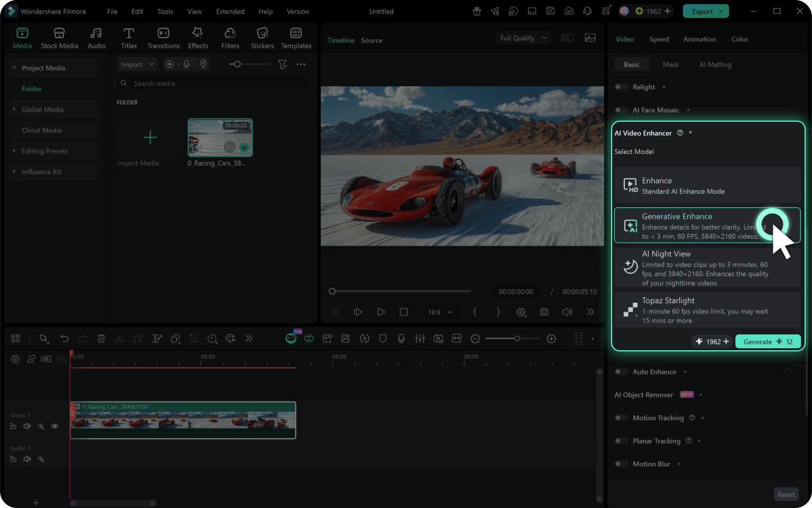This screenshot has width=812, height=508.
Task: Open media panel more options (three dots)
Action: 301,65
